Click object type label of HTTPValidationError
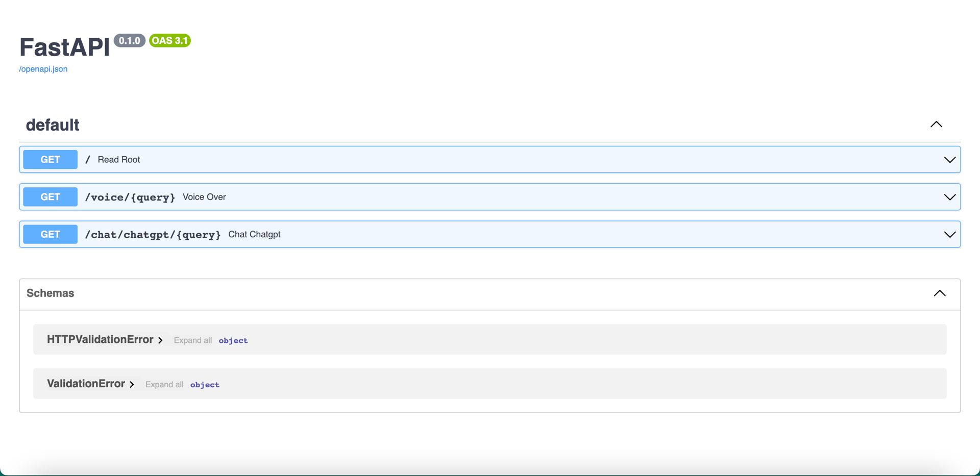The height and width of the screenshot is (476, 980). [233, 341]
